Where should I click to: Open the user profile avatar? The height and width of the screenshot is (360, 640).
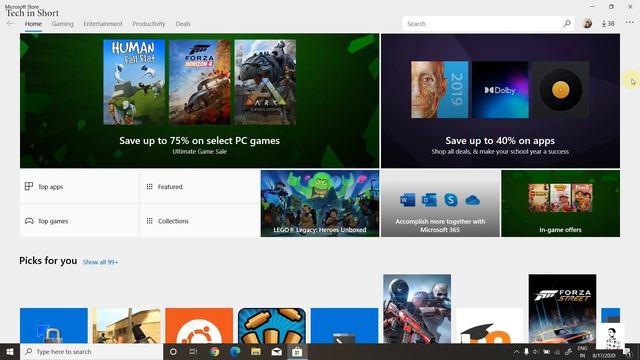click(x=587, y=24)
